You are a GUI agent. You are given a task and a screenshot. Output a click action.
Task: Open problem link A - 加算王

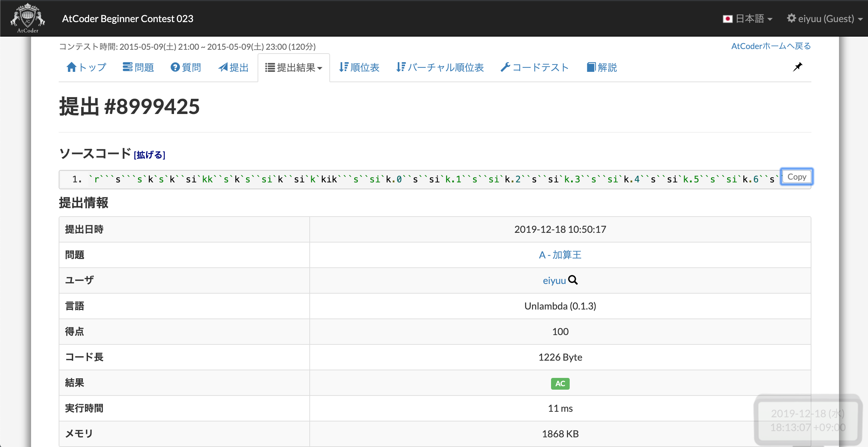click(x=560, y=255)
